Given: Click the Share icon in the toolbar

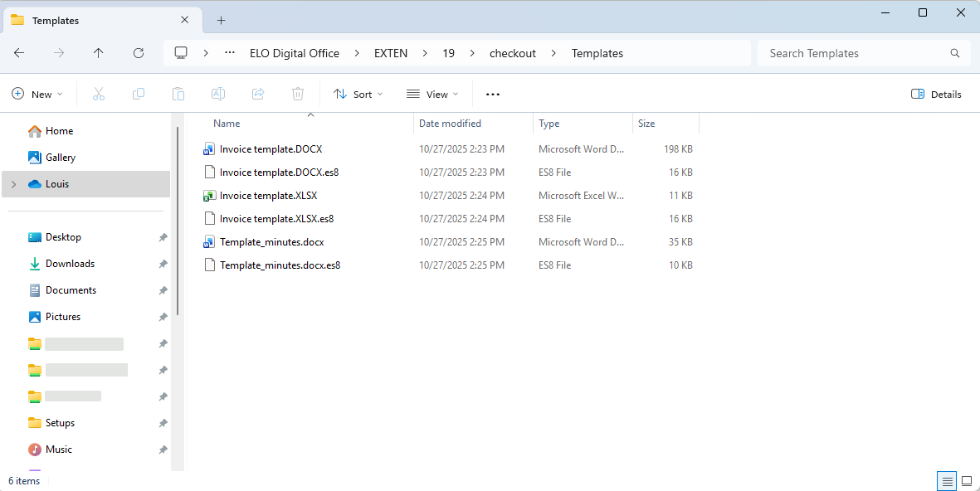Looking at the screenshot, I should [x=257, y=94].
